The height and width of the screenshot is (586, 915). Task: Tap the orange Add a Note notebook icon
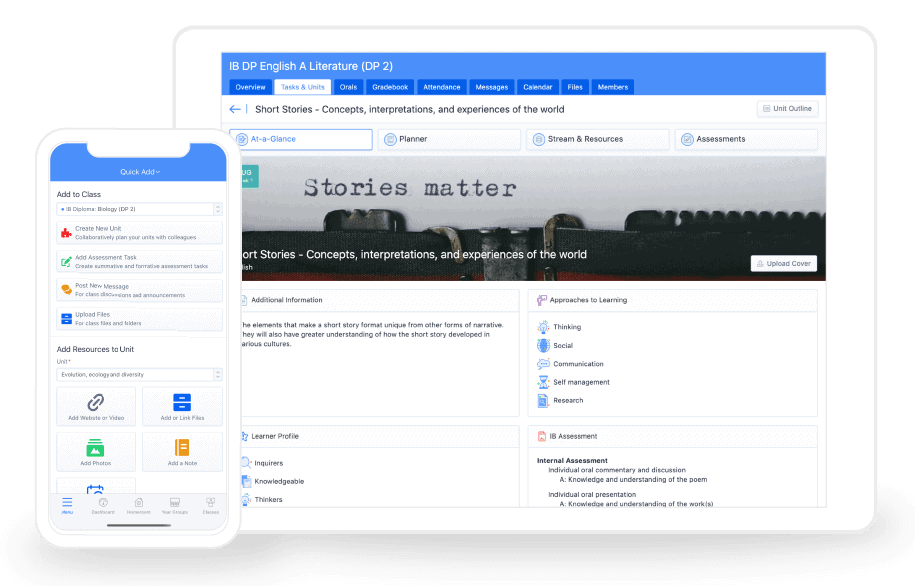[x=182, y=448]
